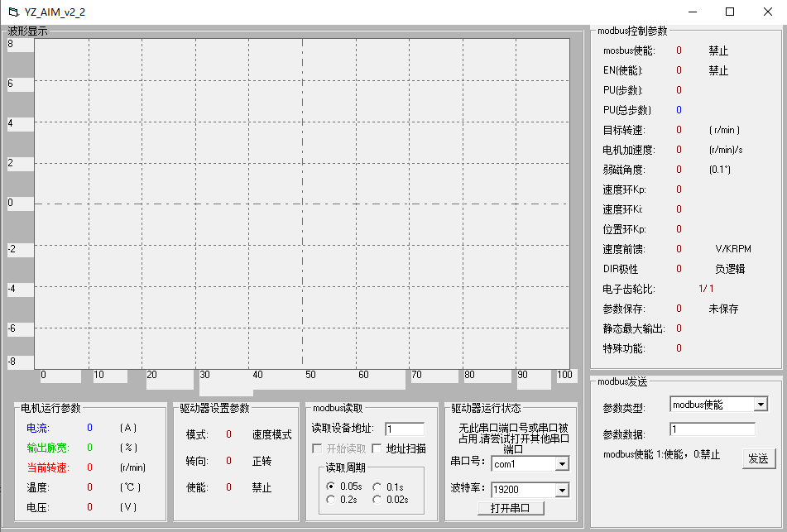Image resolution: width=787 pixels, height=532 pixels.
Task: Pick the 0.02s read period radio button
Action: (377, 499)
